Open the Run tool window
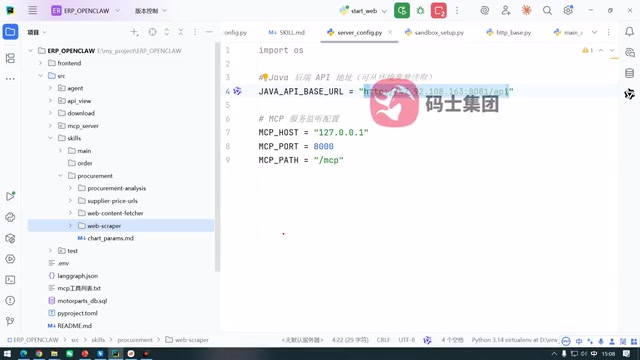 (10, 196)
